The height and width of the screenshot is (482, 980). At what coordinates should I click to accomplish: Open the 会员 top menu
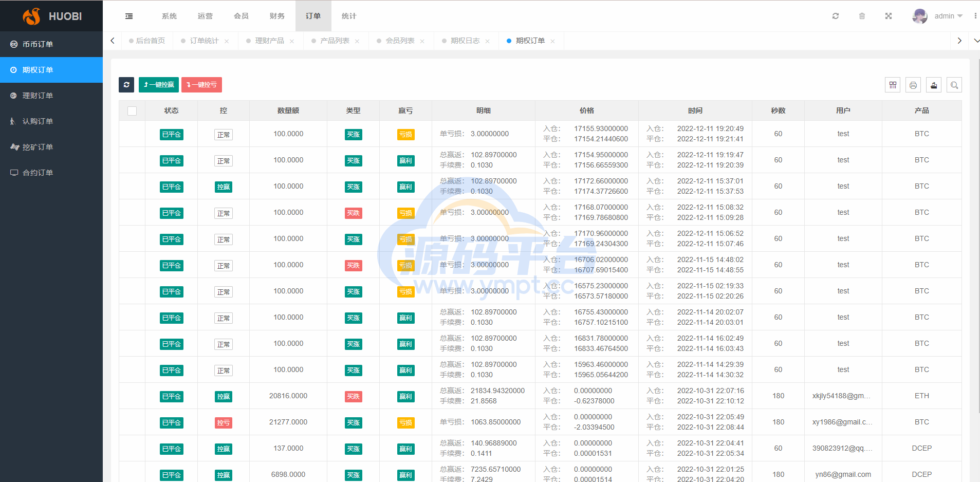pos(241,16)
